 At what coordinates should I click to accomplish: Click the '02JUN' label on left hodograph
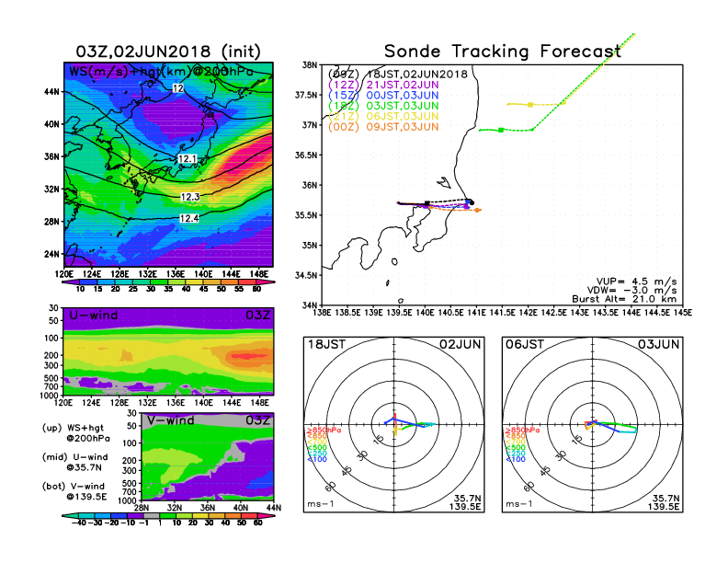[461, 345]
